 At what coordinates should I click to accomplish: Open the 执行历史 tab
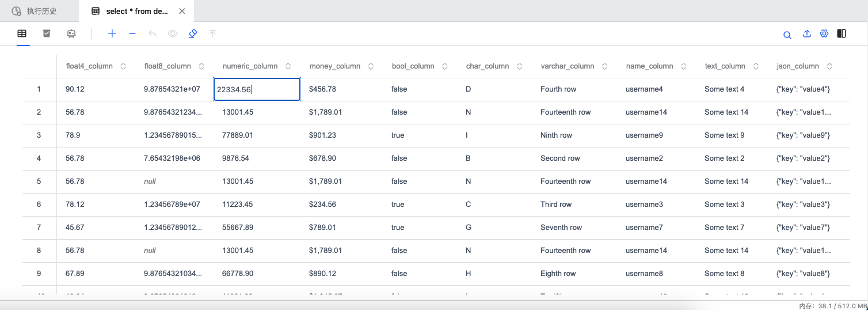click(x=35, y=11)
